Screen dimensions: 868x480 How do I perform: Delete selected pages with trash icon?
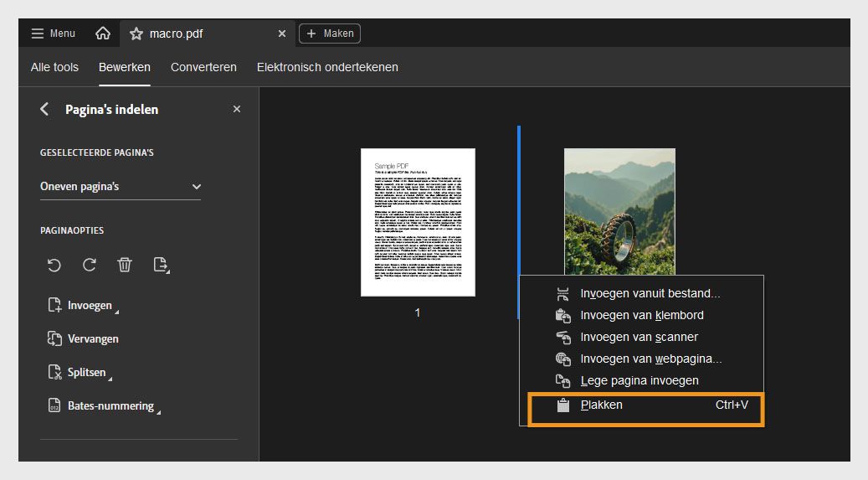(x=125, y=265)
